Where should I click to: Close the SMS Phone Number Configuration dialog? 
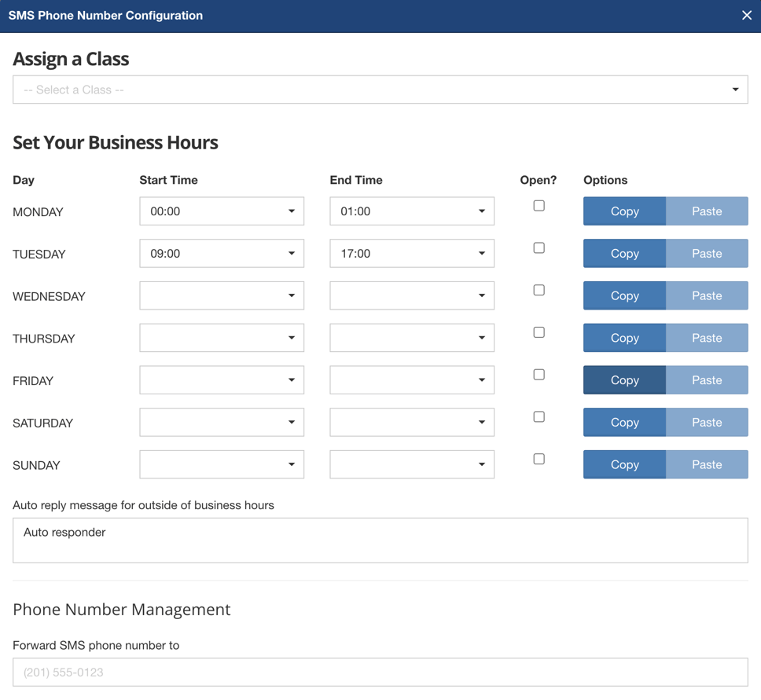point(746,16)
